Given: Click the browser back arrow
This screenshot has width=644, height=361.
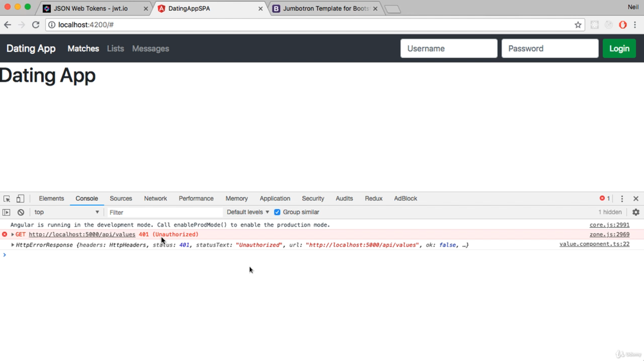Looking at the screenshot, I should pyautogui.click(x=7, y=24).
